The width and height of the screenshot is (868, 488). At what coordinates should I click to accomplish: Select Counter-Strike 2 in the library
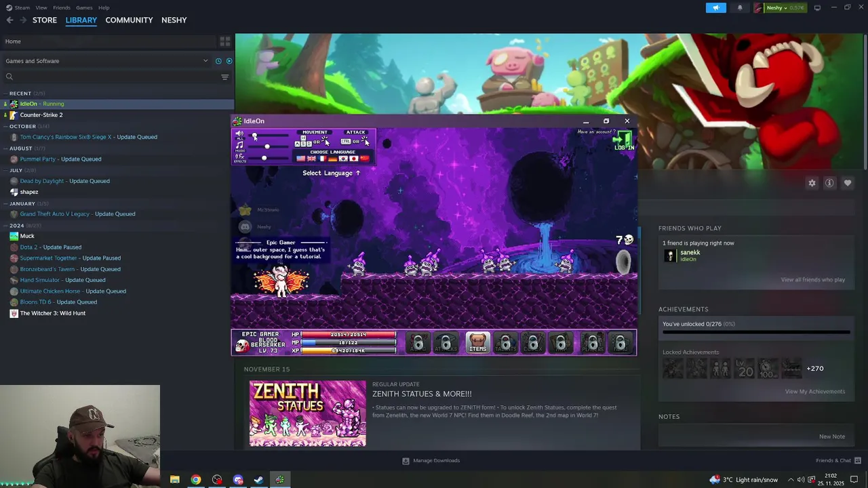coord(41,115)
